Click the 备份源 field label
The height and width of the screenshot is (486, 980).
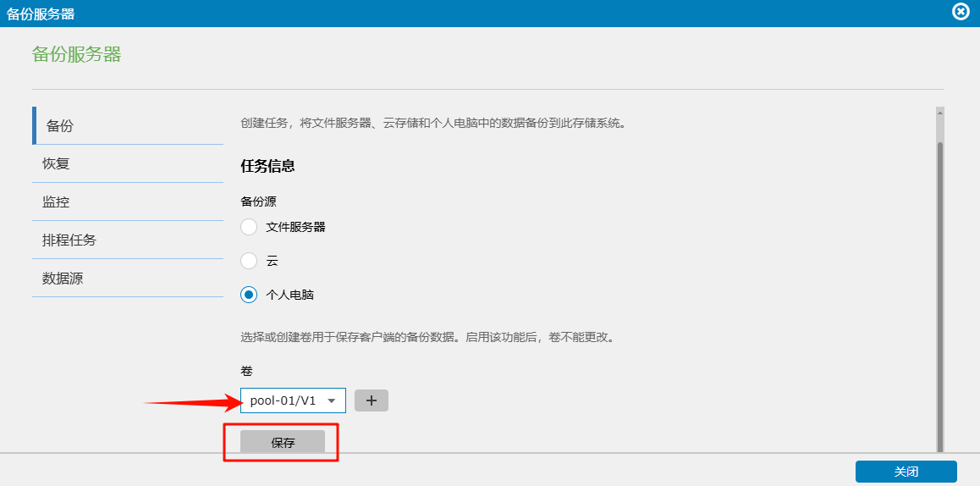259,202
